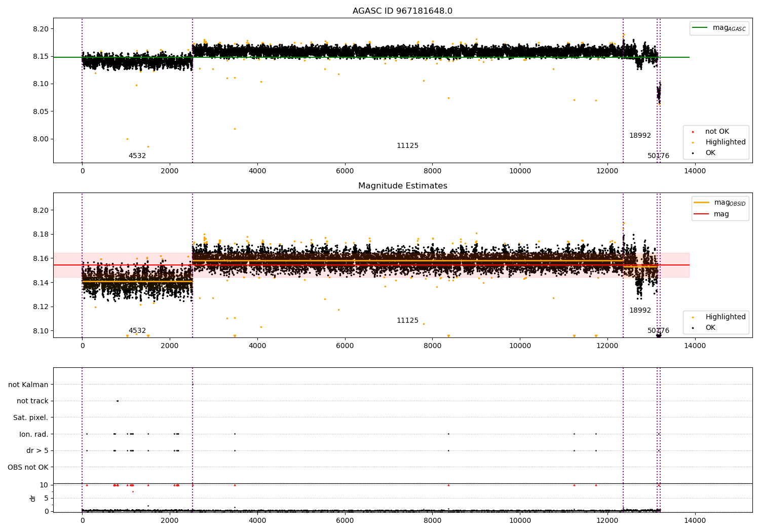The image size is (760, 532).
Task: Click the '8.16' y-tick in the middle panel
Action: [x=40, y=258]
